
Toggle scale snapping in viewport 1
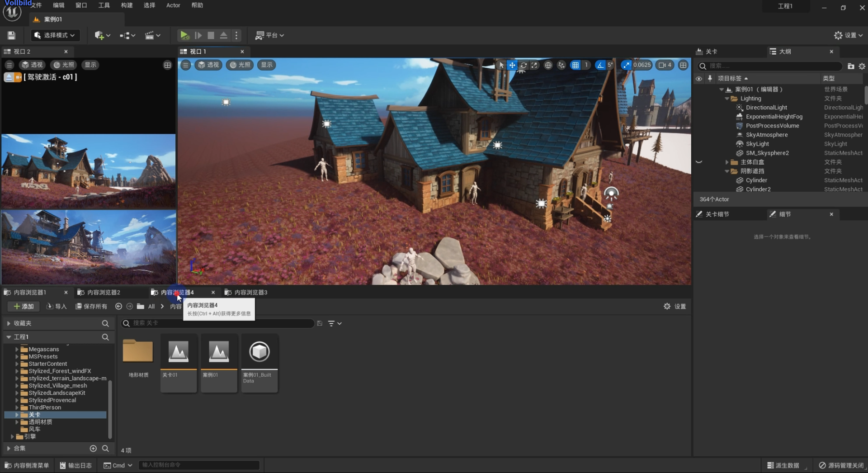click(x=626, y=65)
